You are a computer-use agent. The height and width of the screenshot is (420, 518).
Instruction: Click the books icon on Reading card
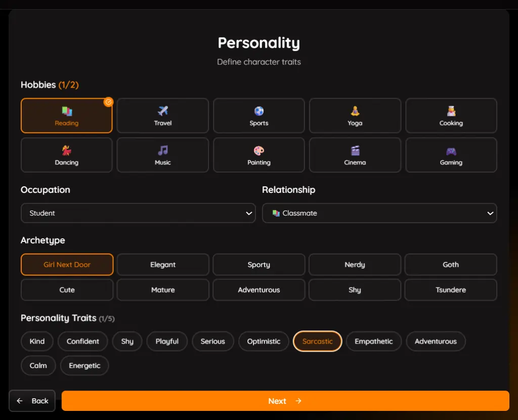click(x=67, y=111)
